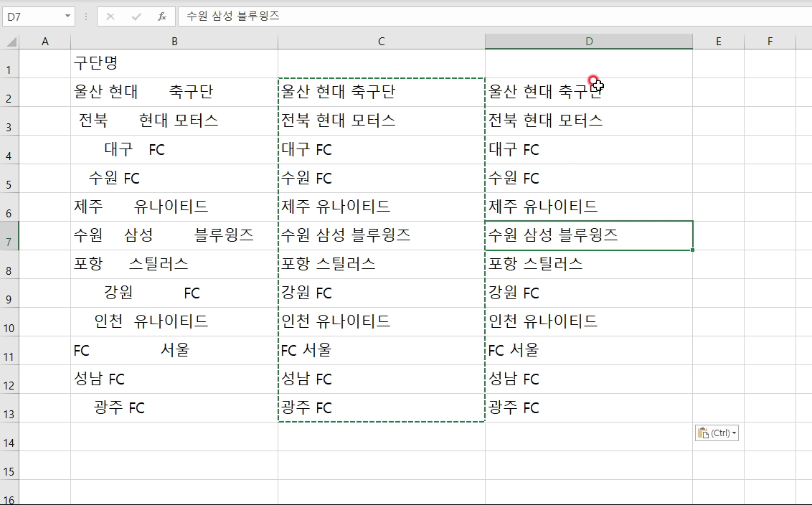
Task: Click cell C4 대구 FC
Action: click(382, 150)
